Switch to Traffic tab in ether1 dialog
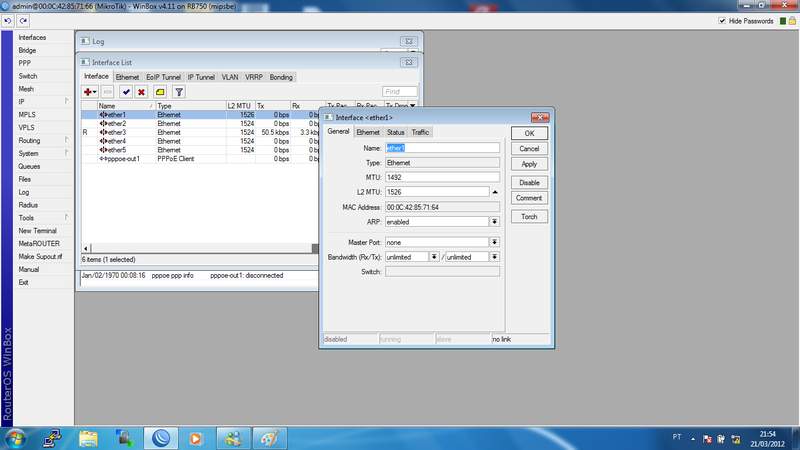Viewport: 800px width, 450px height. point(420,132)
